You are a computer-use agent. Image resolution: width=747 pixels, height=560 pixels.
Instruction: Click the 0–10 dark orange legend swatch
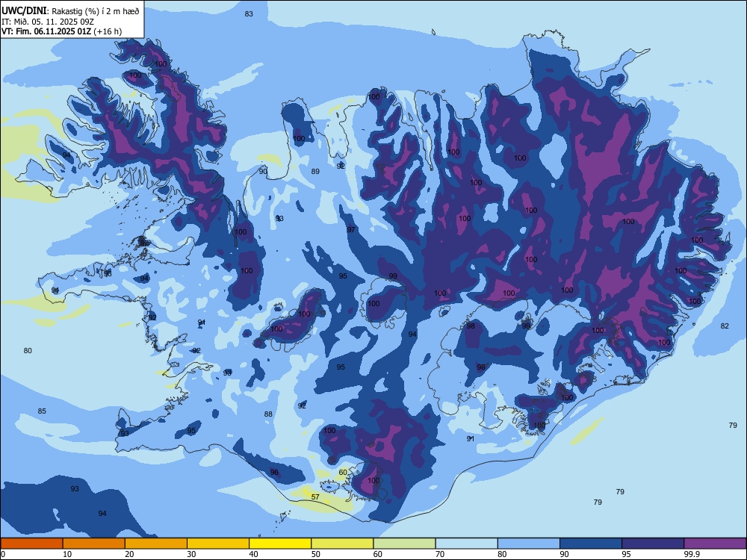pyautogui.click(x=31, y=544)
